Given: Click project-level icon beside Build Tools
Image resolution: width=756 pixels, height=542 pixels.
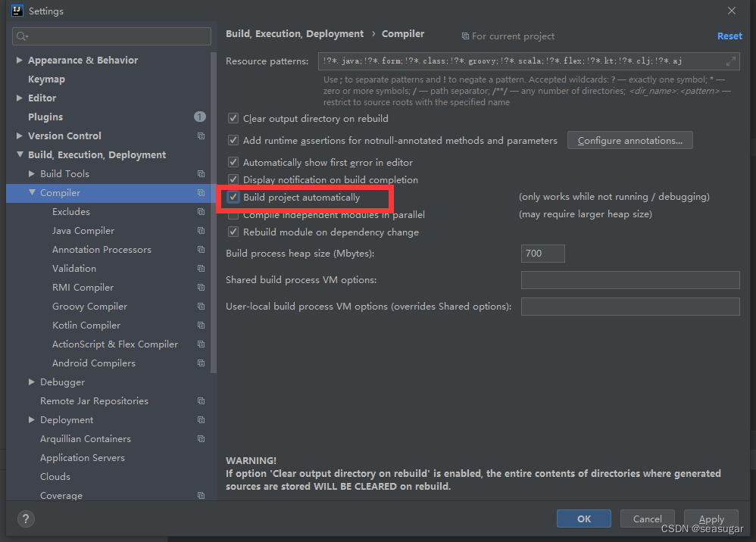Looking at the screenshot, I should (x=201, y=174).
